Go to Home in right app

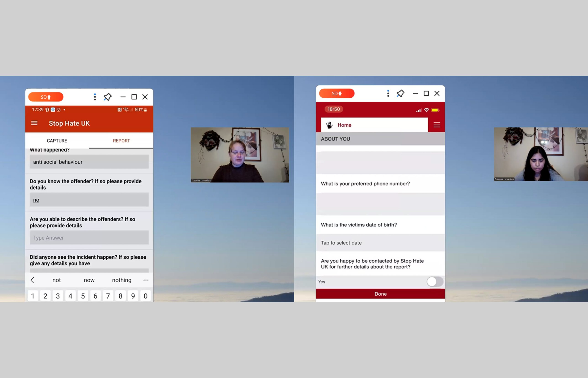point(344,125)
